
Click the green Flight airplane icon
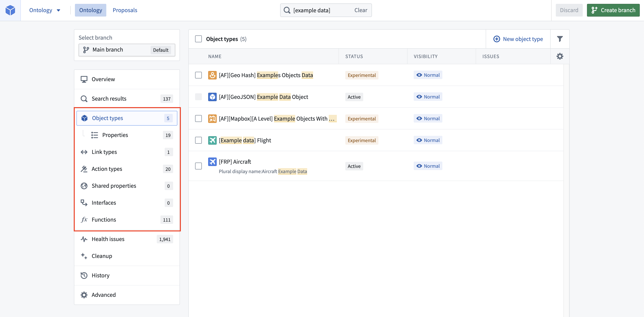(212, 140)
